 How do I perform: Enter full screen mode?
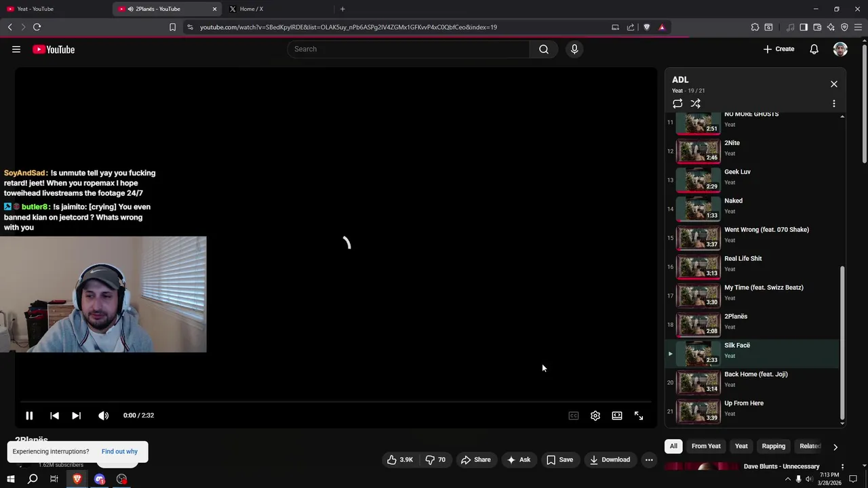[639, 415]
